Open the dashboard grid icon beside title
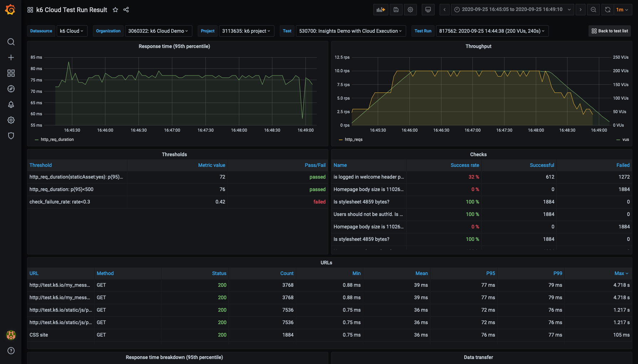 (30, 10)
